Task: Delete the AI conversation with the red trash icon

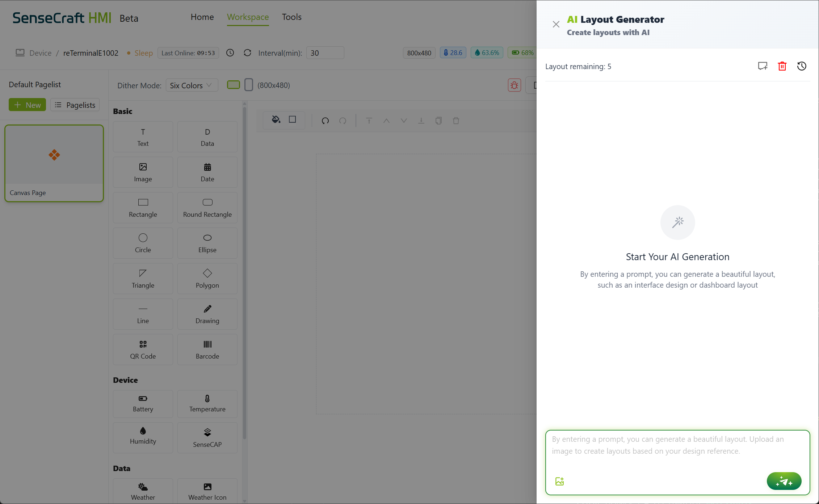Action: [x=782, y=66]
